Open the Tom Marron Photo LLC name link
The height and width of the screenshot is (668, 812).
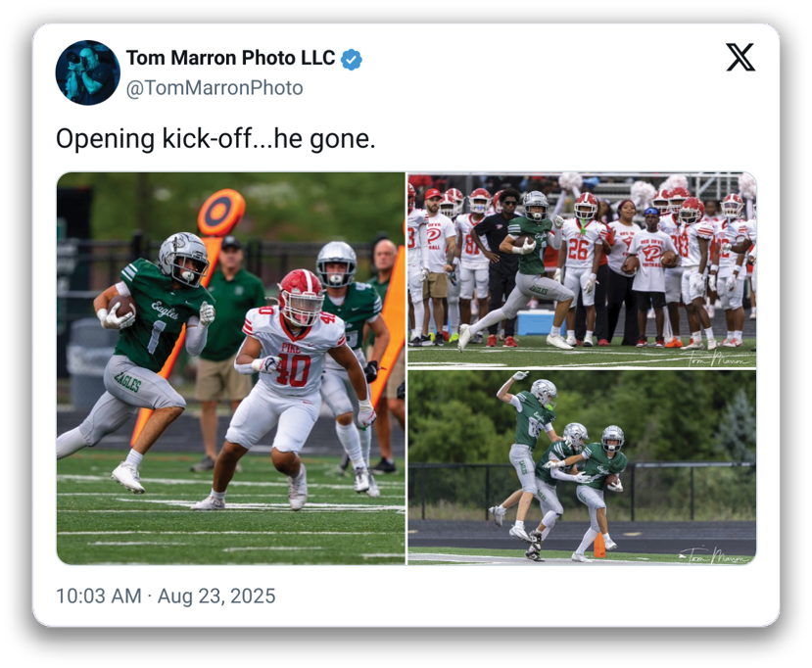(230, 58)
